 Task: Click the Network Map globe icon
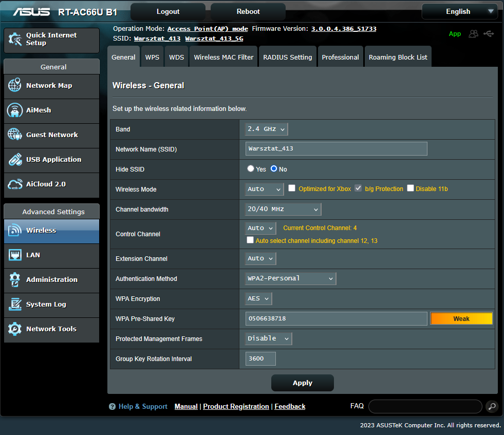[15, 85]
